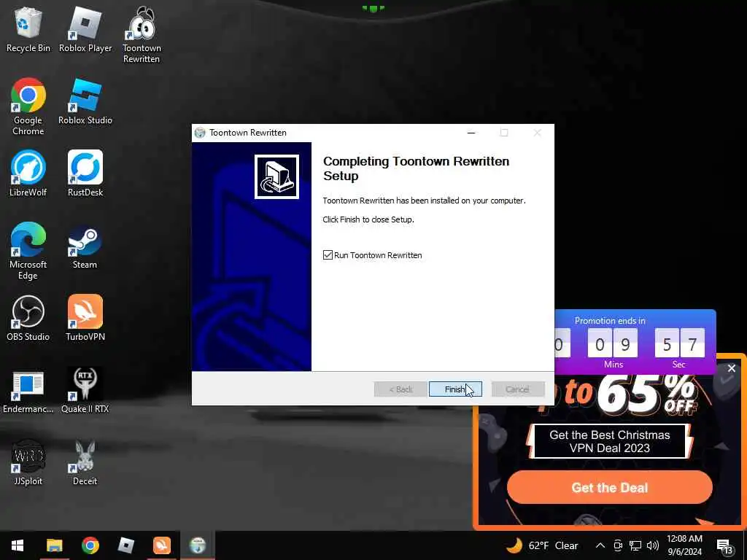Viewport: 747px width, 560px height.
Task: Select the Steam desktop shortcut
Action: [85, 246]
